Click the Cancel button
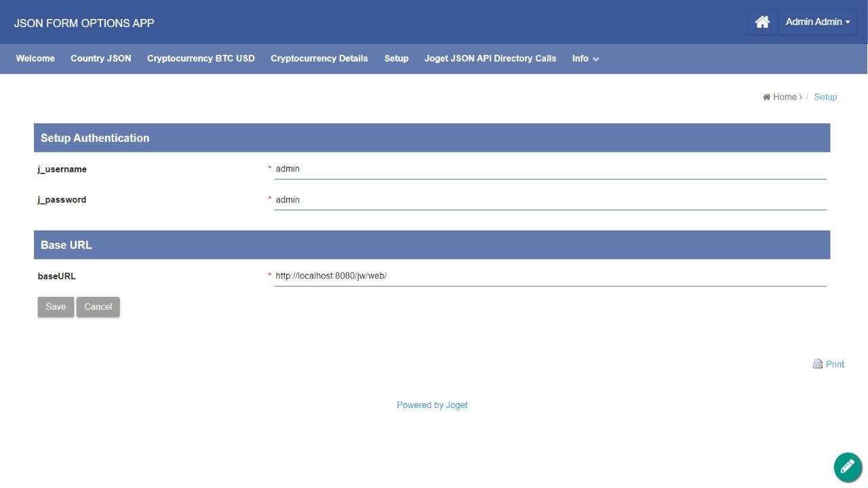 pyautogui.click(x=98, y=307)
